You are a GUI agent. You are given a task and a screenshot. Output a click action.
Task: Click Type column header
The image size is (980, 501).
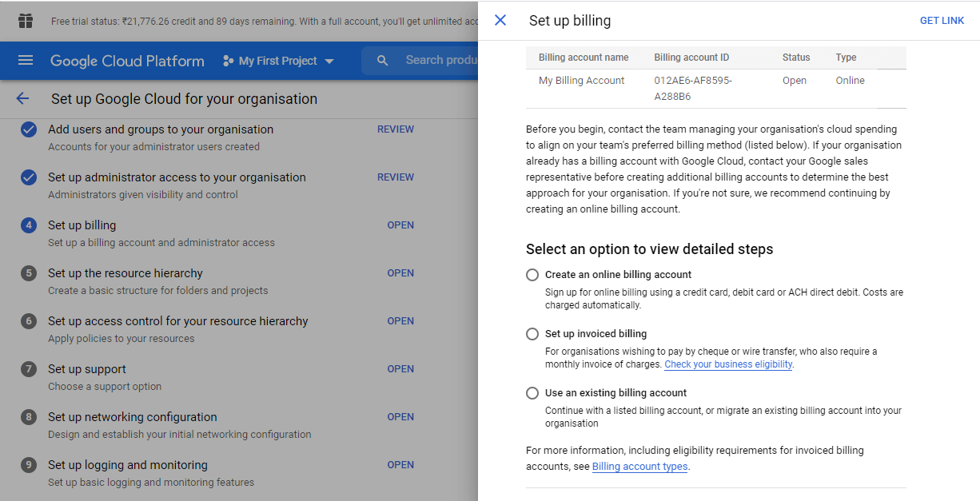pyautogui.click(x=846, y=58)
